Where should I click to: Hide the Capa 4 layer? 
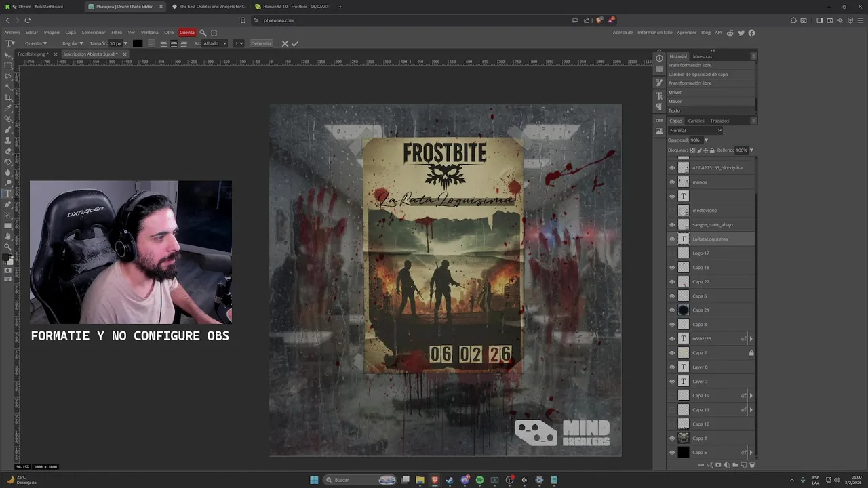click(672, 439)
